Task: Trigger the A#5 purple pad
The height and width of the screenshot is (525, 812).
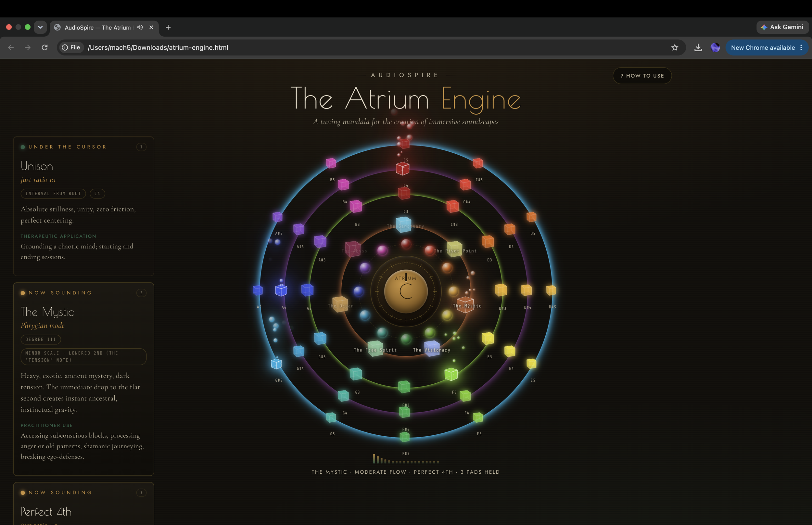Action: pyautogui.click(x=277, y=216)
